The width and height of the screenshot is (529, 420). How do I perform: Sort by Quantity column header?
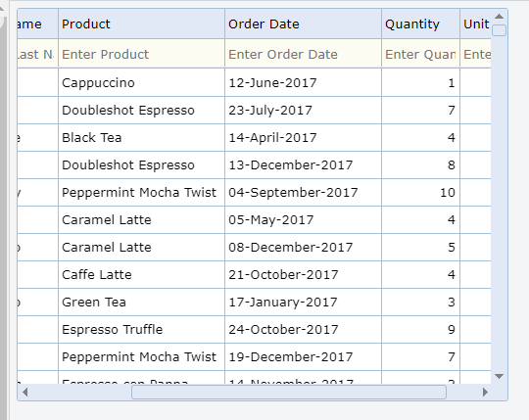[x=420, y=23]
